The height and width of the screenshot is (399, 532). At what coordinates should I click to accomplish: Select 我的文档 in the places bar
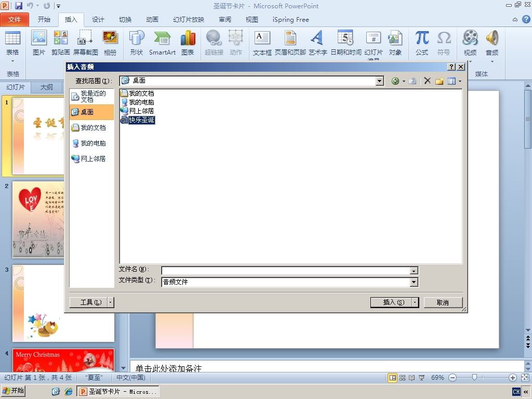tap(91, 128)
